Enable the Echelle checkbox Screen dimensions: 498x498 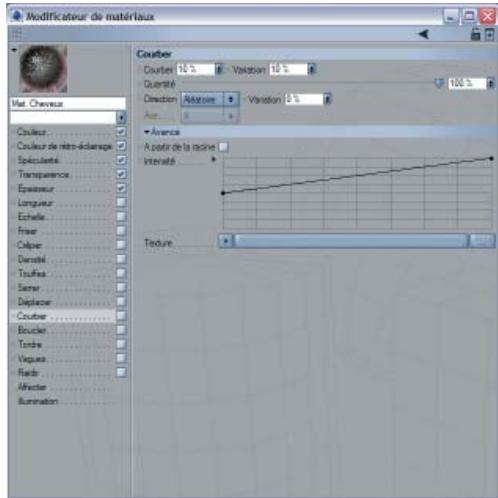(121, 217)
